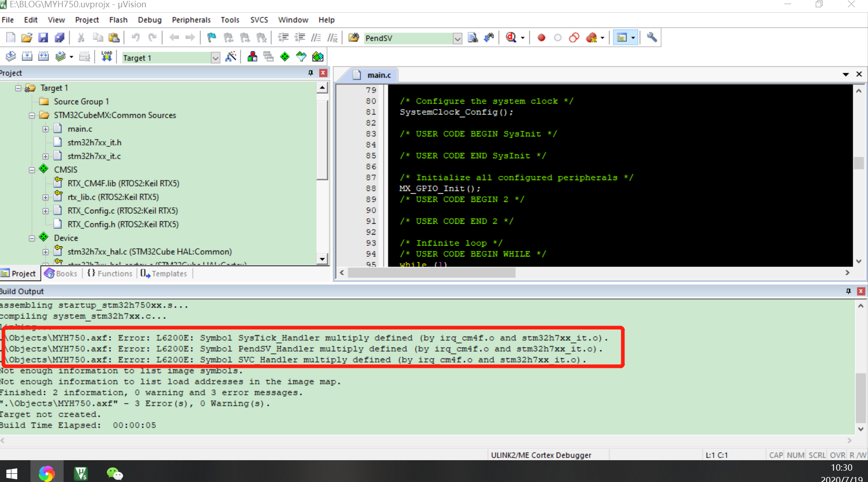Insert a bookmark at current line
This screenshot has width=868, height=482.
coord(211,37)
